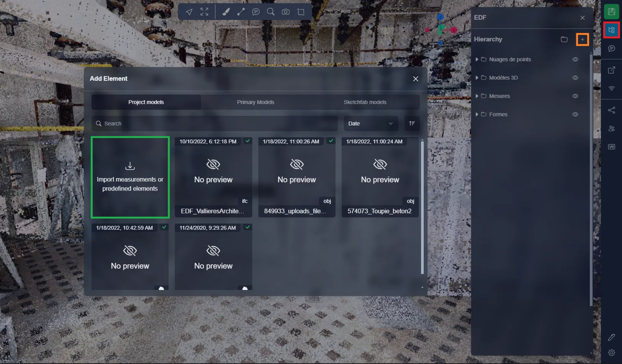Open the VR mode icon in sidebar

pyautogui.click(x=611, y=147)
